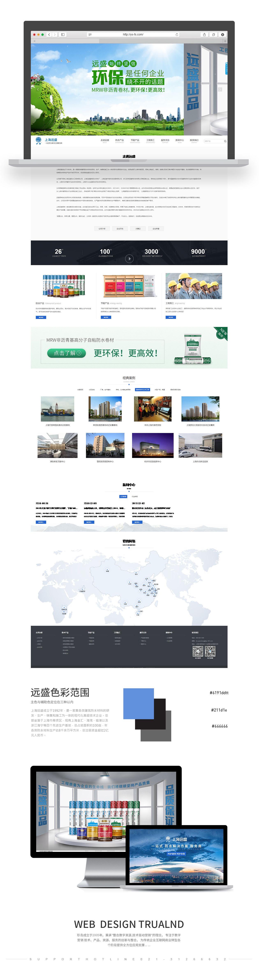Open the browser downloads icon
The width and height of the screenshot is (259, 980).
(x=223, y=35)
